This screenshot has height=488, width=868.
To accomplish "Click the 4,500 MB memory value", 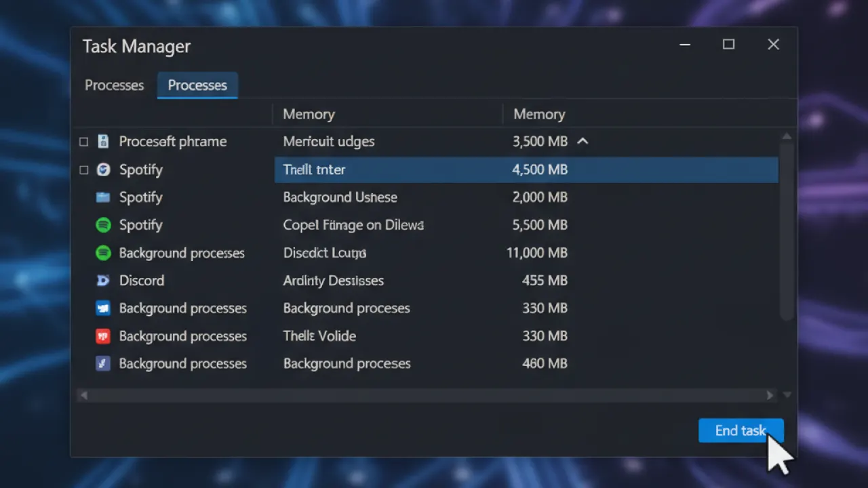I will point(540,169).
